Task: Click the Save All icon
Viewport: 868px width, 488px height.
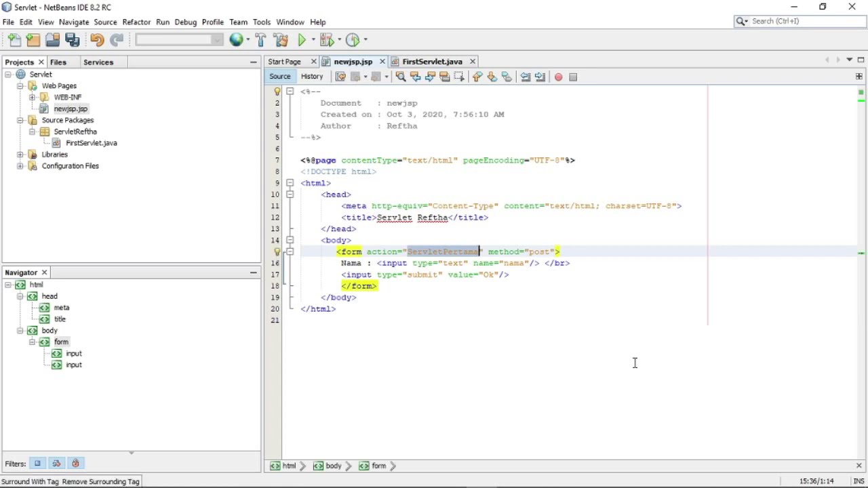Action: pos(73,40)
